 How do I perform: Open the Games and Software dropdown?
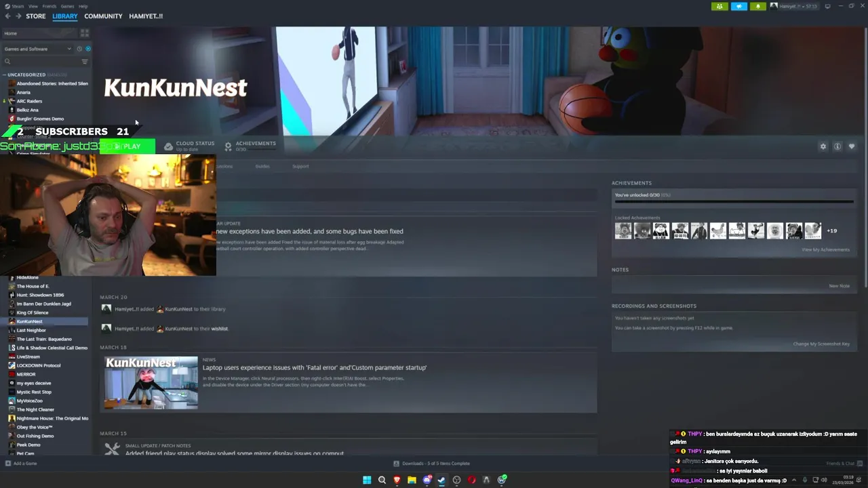(x=37, y=49)
